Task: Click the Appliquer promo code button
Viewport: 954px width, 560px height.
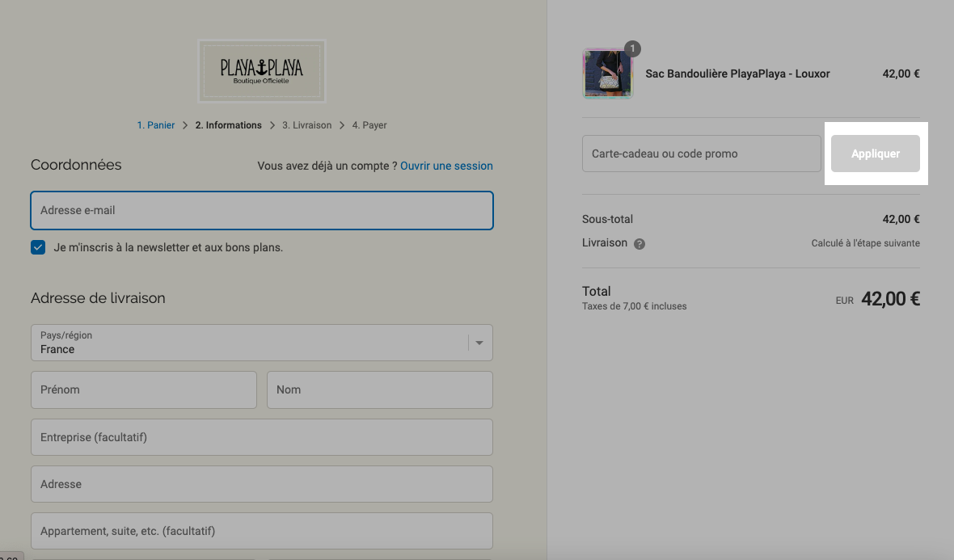Action: pyautogui.click(x=875, y=154)
